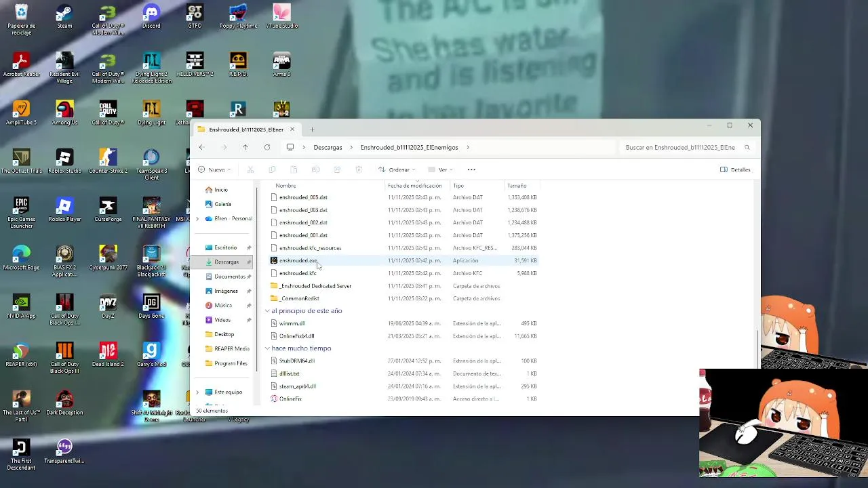
Task: Click the Share toolbar icon
Action: tap(337, 169)
